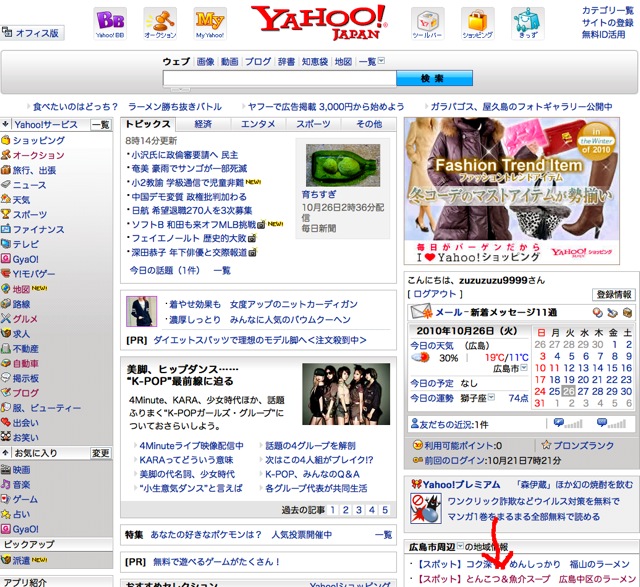
Task: Open the Shopping bag icon in the header
Action: click(x=478, y=23)
